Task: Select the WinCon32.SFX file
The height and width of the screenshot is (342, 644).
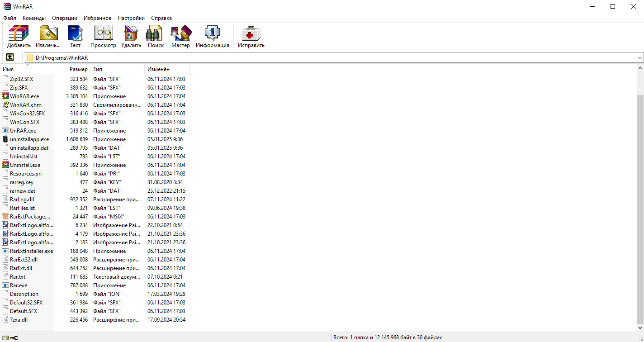Action: pos(27,114)
